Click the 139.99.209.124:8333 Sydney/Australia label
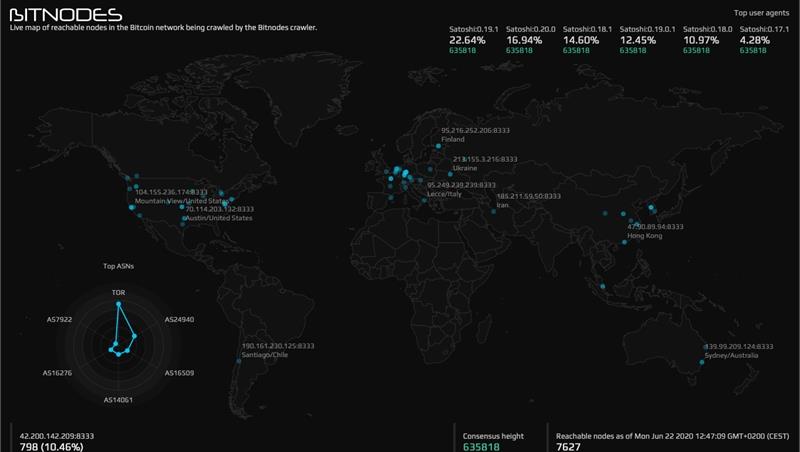 pyautogui.click(x=739, y=350)
